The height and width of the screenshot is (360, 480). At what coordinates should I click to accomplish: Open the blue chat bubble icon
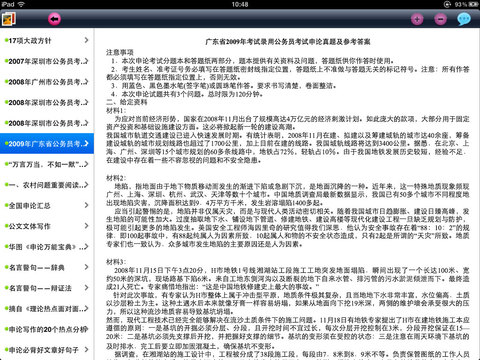coord(464,19)
